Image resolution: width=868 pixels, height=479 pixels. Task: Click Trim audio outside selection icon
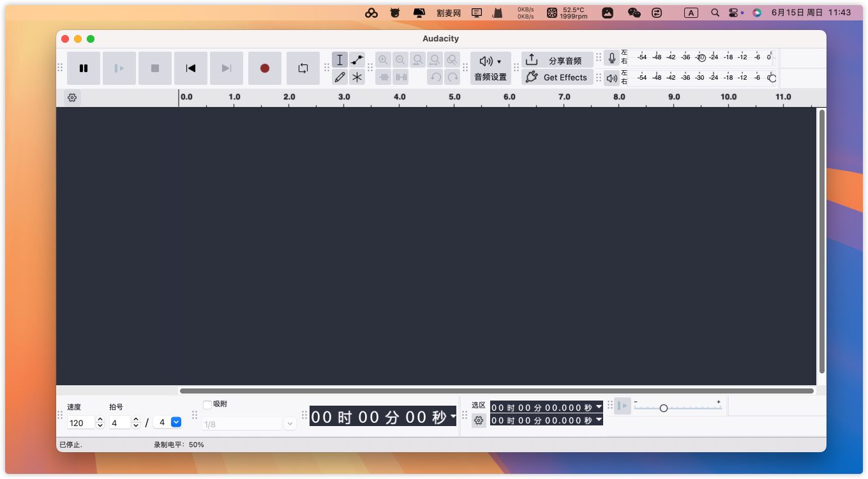[383, 77]
